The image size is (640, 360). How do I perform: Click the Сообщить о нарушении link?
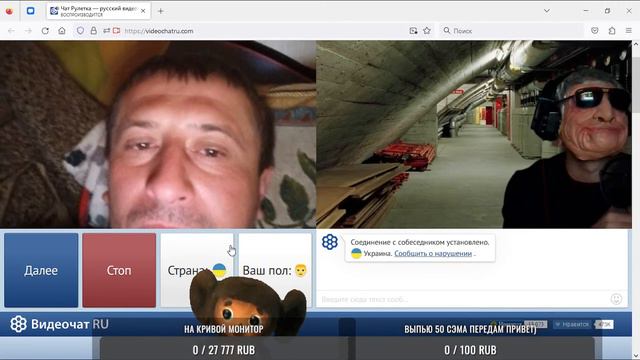click(433, 253)
